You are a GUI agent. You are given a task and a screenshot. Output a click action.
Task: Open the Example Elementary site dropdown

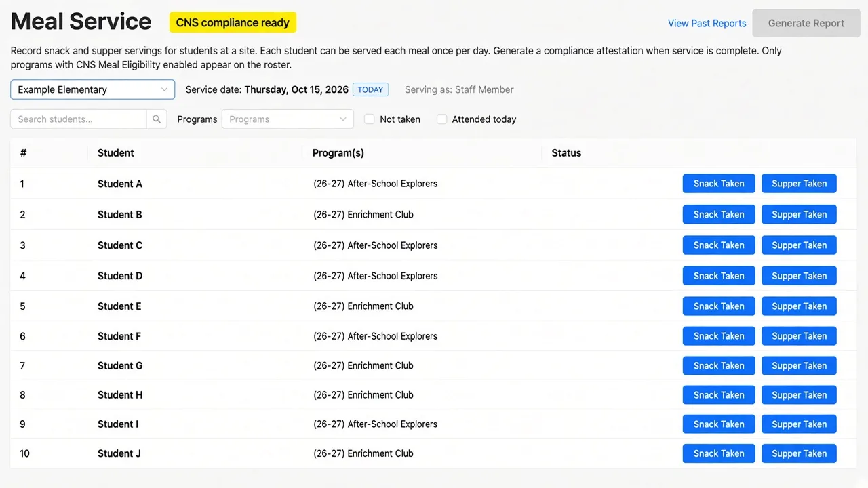[x=93, y=89]
